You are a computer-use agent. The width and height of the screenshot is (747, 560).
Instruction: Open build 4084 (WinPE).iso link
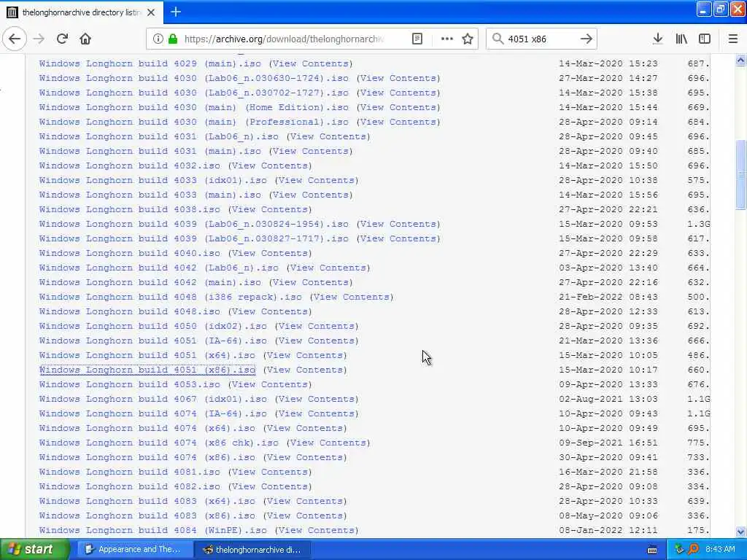[153, 531]
